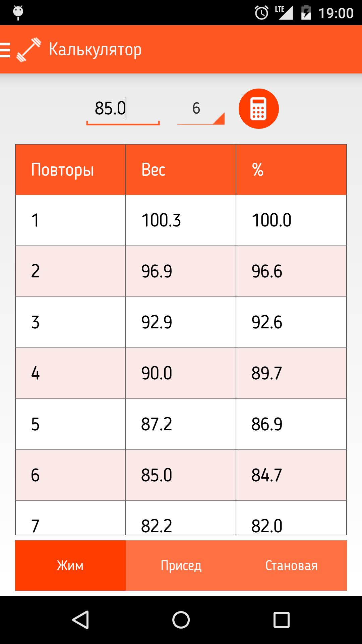Switch to the Жим tab
The width and height of the screenshot is (362, 644).
click(x=70, y=566)
